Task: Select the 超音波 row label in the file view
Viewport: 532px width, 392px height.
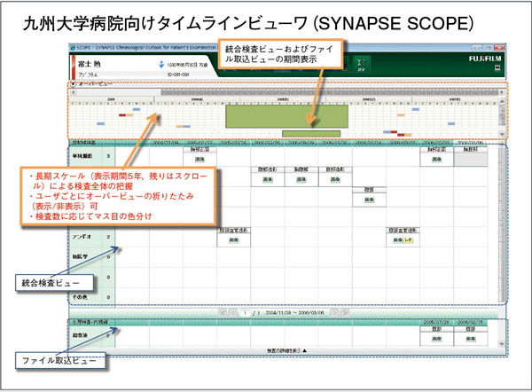Action: tap(80, 335)
